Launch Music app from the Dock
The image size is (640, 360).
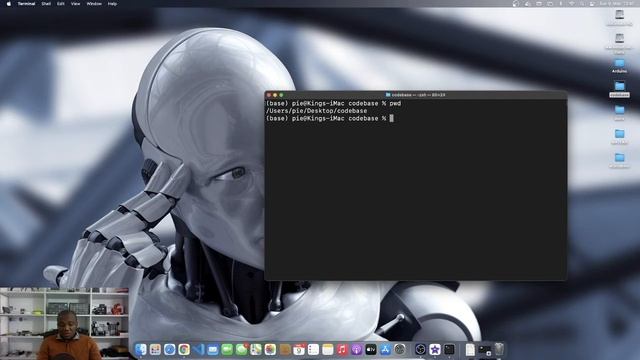tap(342, 349)
